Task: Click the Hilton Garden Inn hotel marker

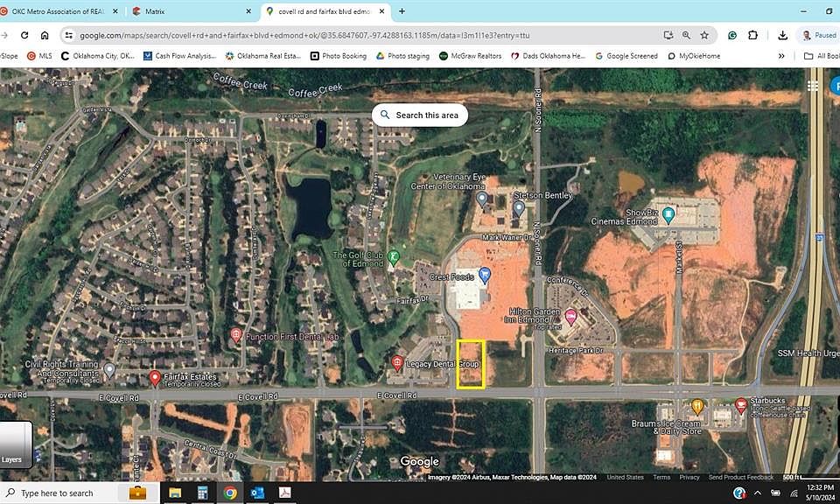Action: click(570, 316)
